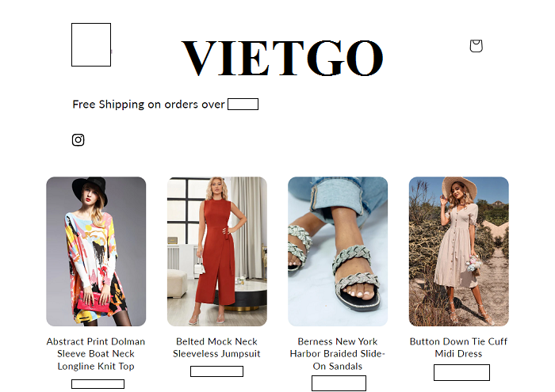Open Berness New York sandals product image

(338, 251)
